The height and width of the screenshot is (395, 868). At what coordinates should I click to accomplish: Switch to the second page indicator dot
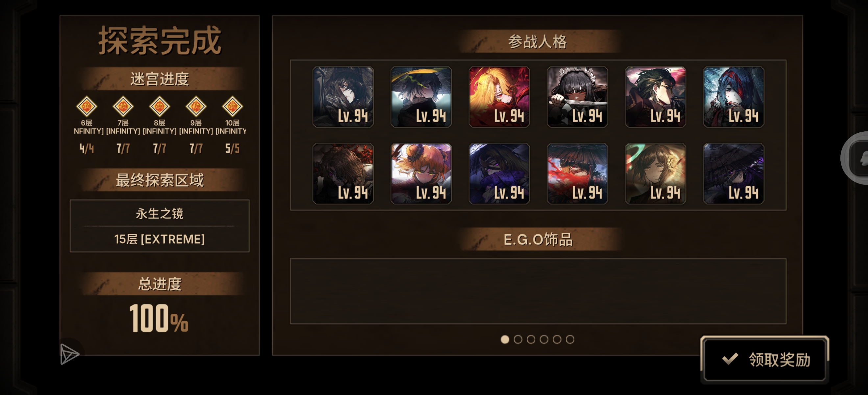pos(518,339)
